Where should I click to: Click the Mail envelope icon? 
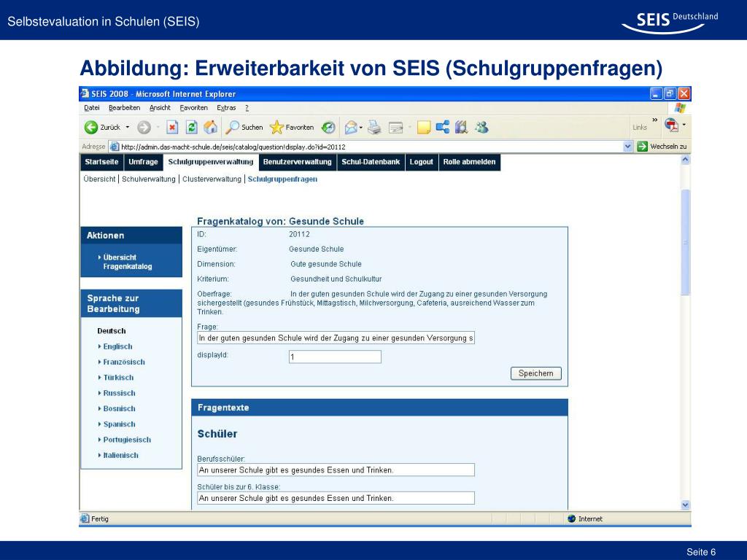[351, 127]
